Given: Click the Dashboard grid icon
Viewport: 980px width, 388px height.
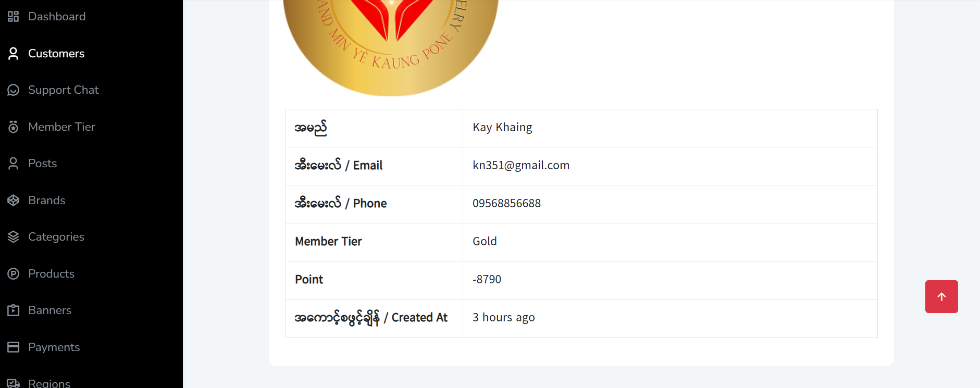Looking at the screenshot, I should (x=14, y=17).
